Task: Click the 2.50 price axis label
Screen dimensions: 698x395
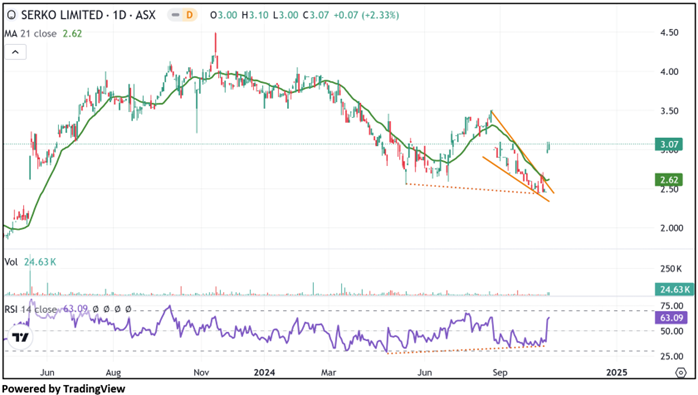Action: coord(669,189)
